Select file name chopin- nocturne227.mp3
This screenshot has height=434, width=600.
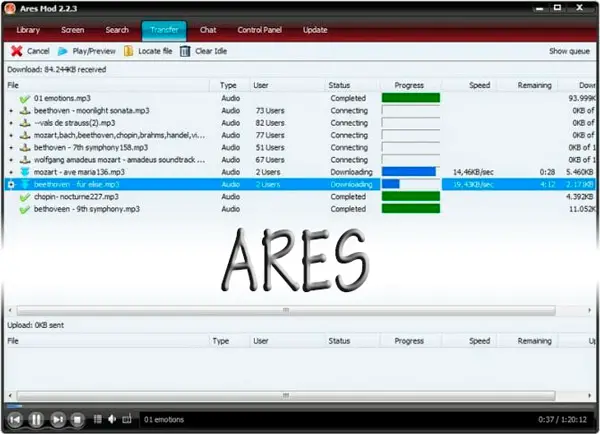76,197
